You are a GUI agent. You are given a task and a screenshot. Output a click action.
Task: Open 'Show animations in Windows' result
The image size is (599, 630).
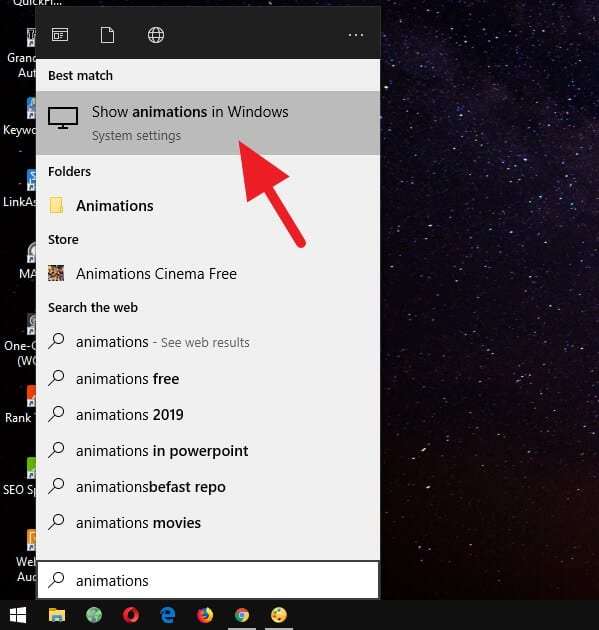(x=208, y=123)
